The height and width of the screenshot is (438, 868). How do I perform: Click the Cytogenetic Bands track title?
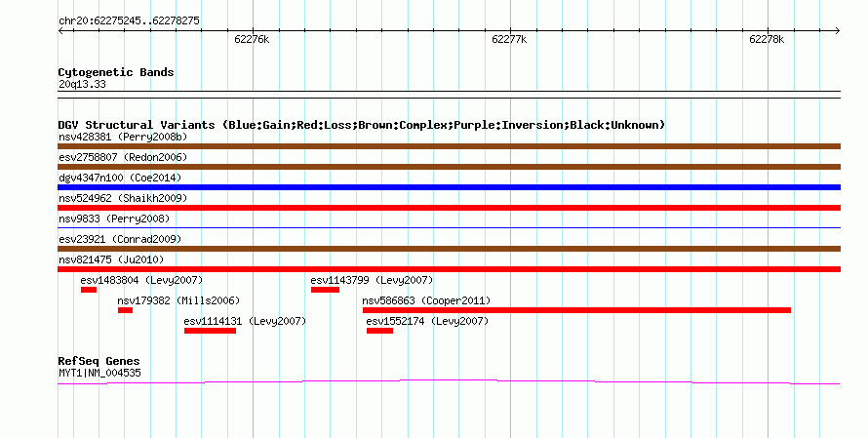[x=116, y=72]
